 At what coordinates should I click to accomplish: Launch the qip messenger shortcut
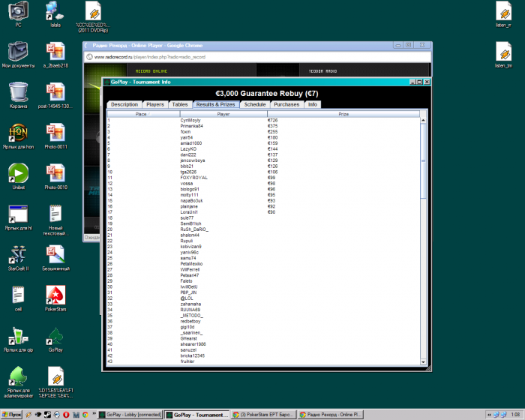coord(18,339)
